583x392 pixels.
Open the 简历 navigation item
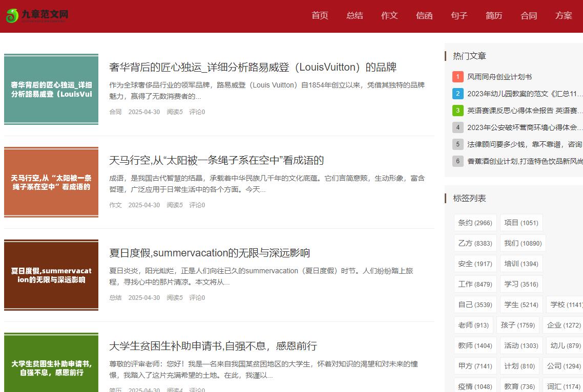tap(494, 15)
